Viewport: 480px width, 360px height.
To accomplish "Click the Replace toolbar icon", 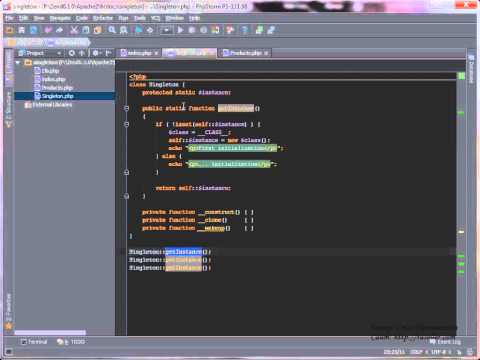I will [124, 30].
